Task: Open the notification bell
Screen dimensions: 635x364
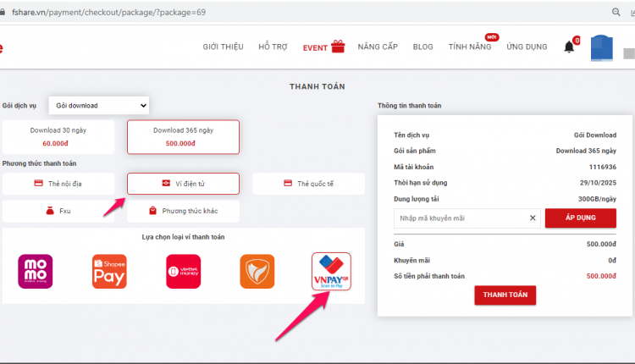Action: pos(569,47)
